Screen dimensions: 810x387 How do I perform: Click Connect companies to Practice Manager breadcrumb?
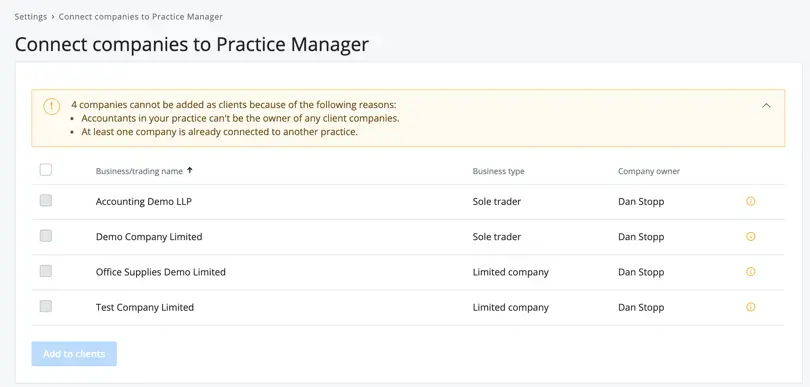coord(141,17)
